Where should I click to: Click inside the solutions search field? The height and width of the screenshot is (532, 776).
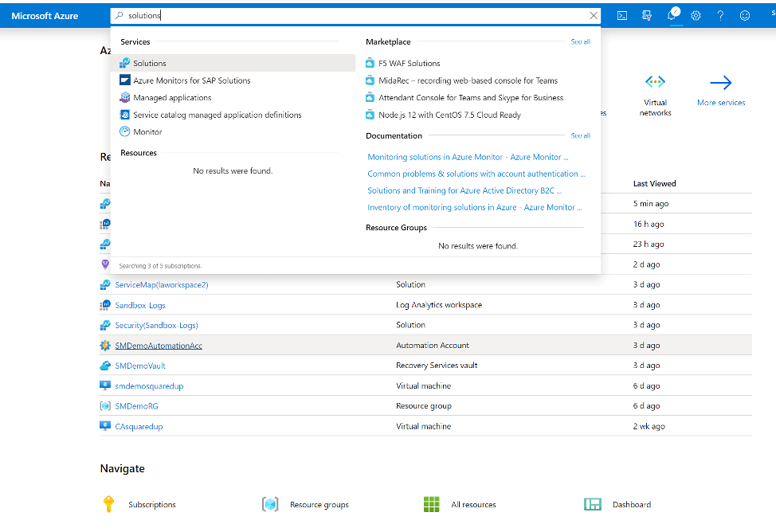pos(351,15)
